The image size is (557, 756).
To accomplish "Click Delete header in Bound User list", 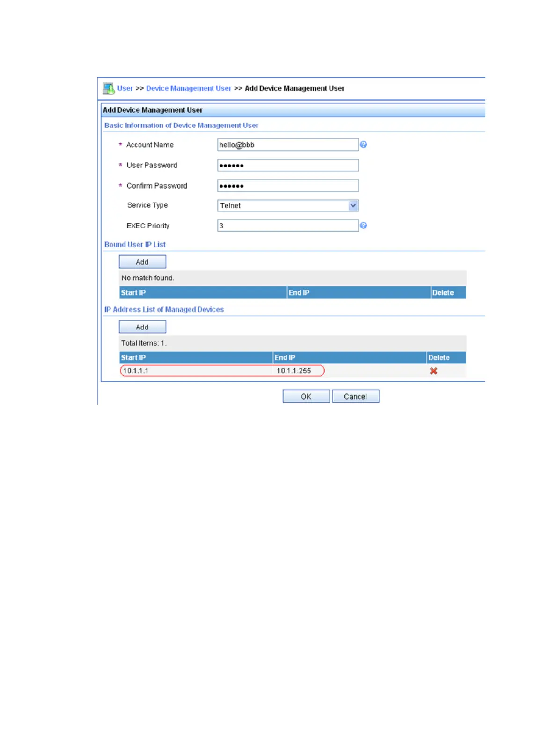I will tap(448, 292).
